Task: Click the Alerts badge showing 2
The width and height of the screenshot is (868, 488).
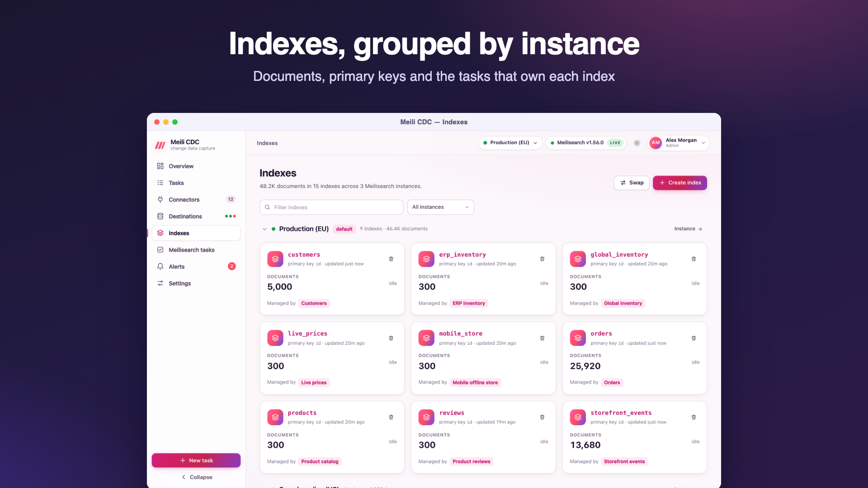Action: pyautogui.click(x=231, y=267)
